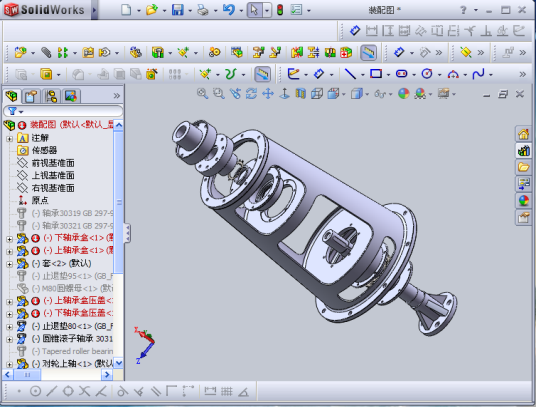536x408 pixels.
Task: Open the Appearances color ball in task pane
Action: [523, 201]
